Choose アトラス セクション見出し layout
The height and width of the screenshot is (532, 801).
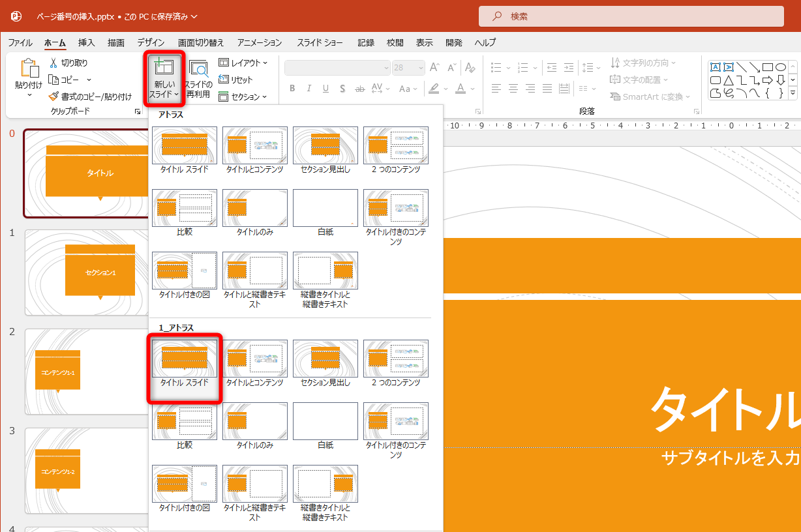click(325, 151)
